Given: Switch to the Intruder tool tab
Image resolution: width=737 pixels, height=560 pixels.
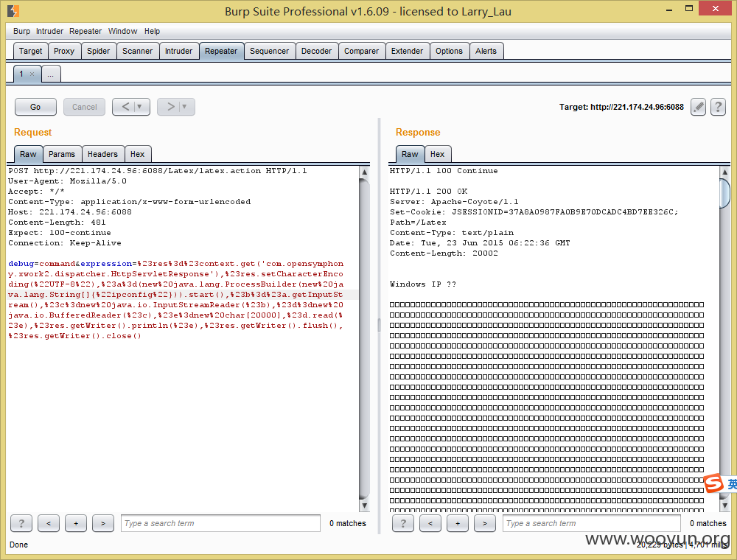Looking at the screenshot, I should pyautogui.click(x=178, y=51).
